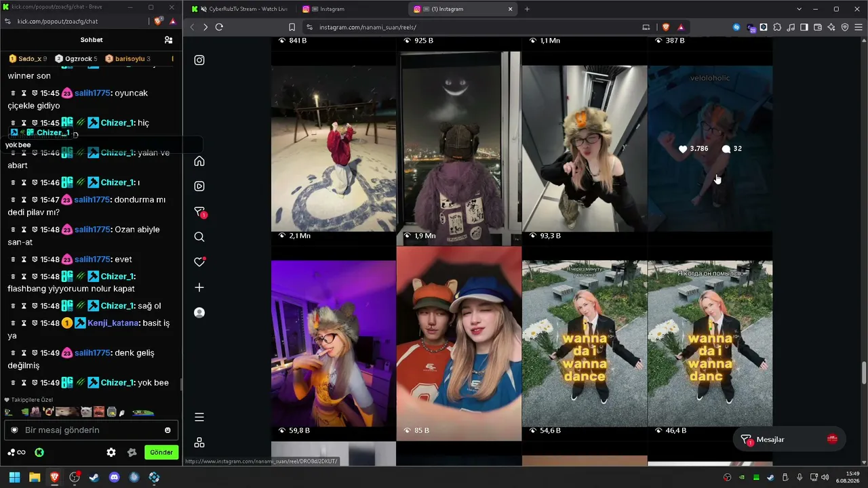
Task: Switch to the first Instagram tab
Action: point(351,9)
